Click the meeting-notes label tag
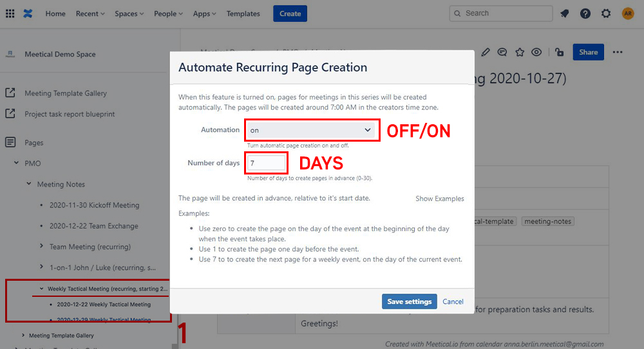The width and height of the screenshot is (644, 349). point(547,222)
